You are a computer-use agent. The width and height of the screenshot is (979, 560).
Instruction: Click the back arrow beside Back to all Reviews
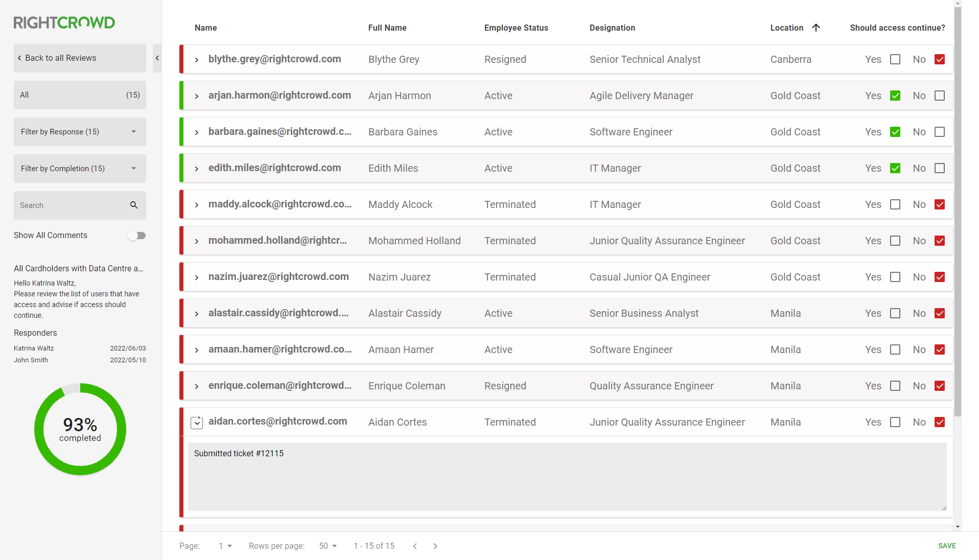[x=19, y=58]
